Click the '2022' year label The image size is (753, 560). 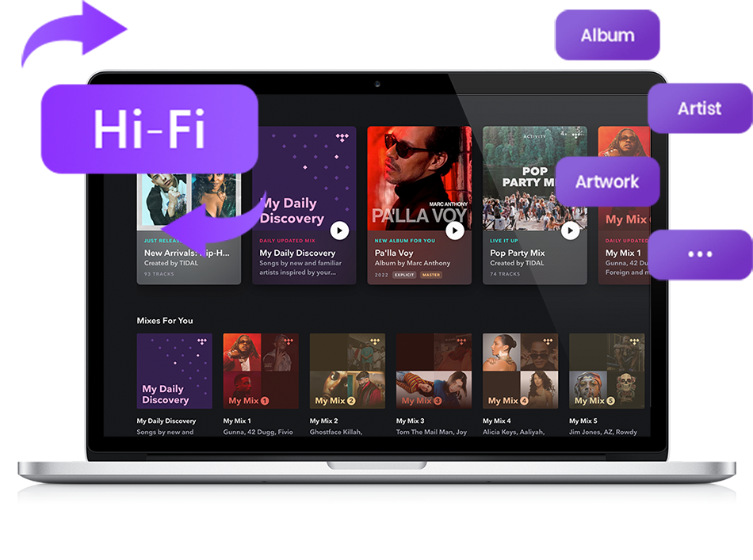[x=381, y=275]
